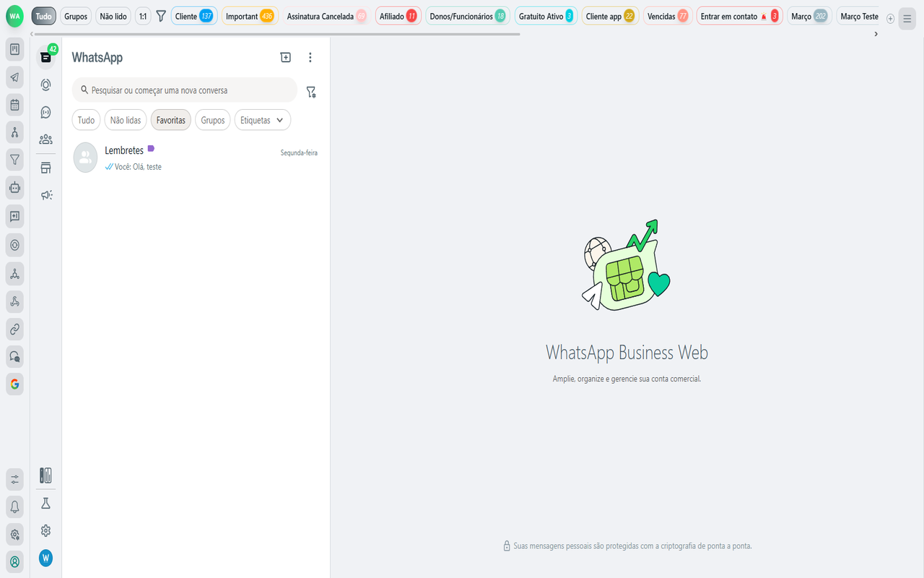Open the Important label tab
The width and height of the screenshot is (924, 578).
click(x=250, y=16)
